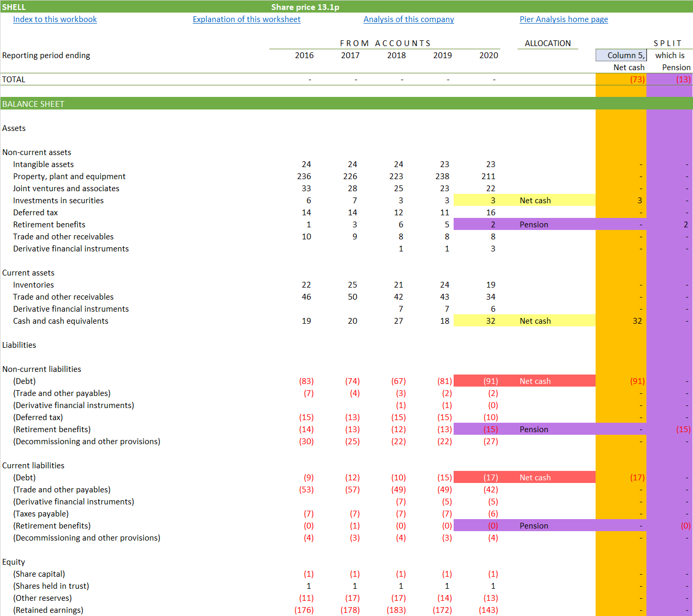Image resolution: width=693 pixels, height=616 pixels.
Task: Select the 'Intangible assets' row label
Action: (43, 164)
